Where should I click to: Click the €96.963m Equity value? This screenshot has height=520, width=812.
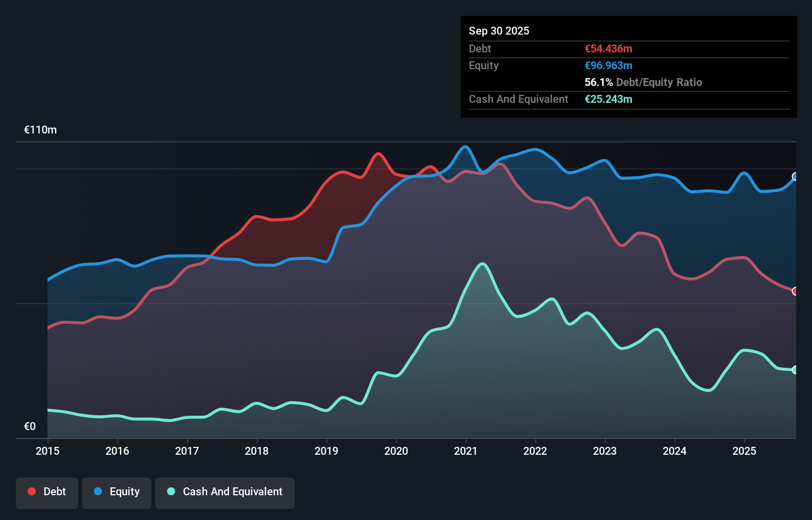608,65
